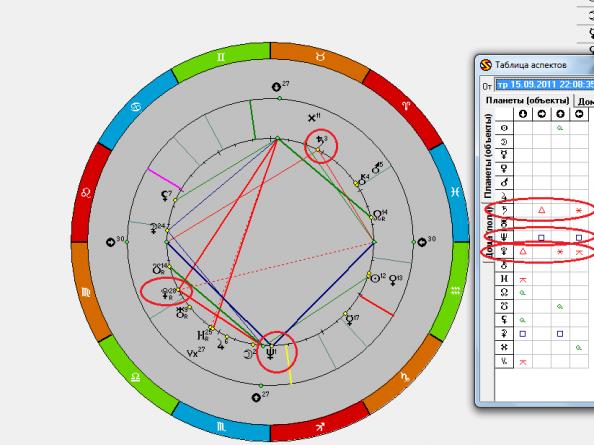
Task: Select the Neptune trident row in aspect table
Action: 504,237
